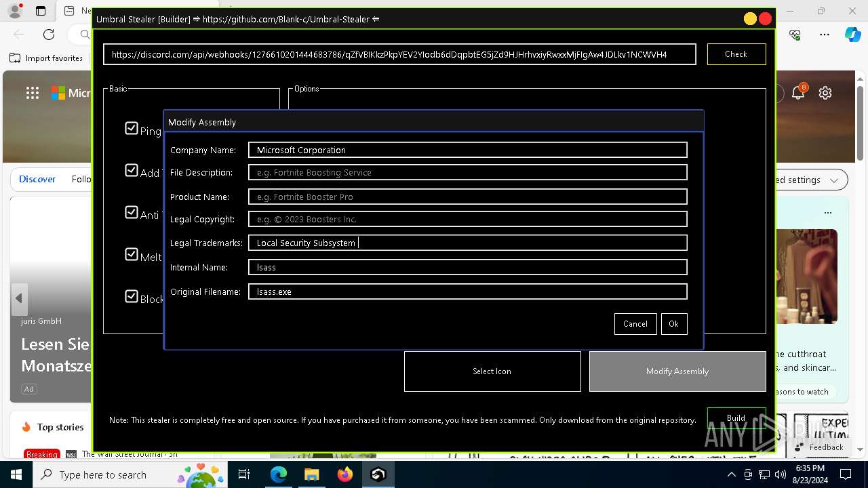Toggle the Melt checkbox

132,254
